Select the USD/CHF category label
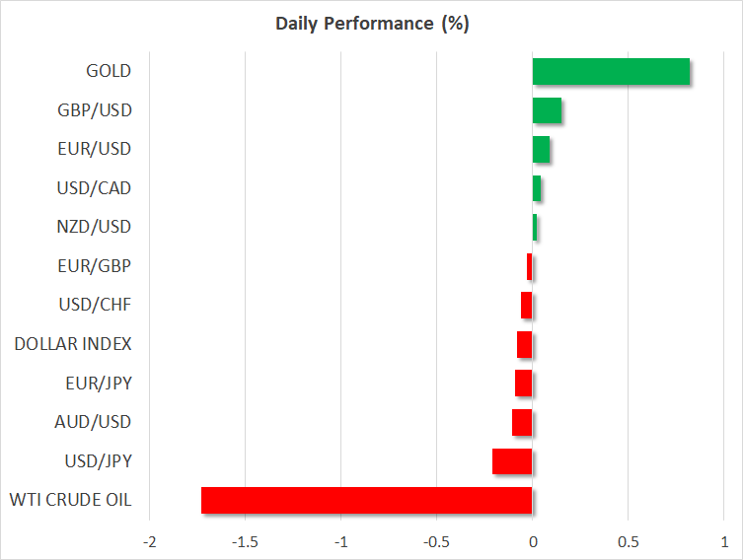743x560 pixels. pos(98,305)
